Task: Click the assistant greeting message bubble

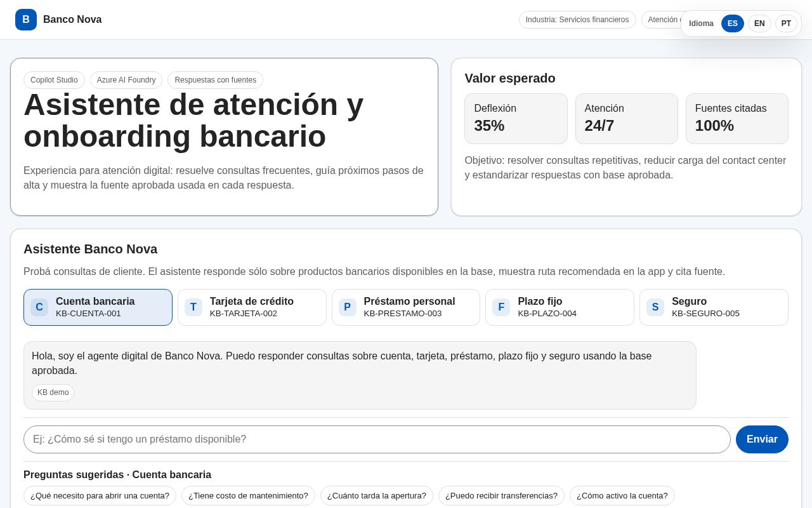Action: [360, 375]
